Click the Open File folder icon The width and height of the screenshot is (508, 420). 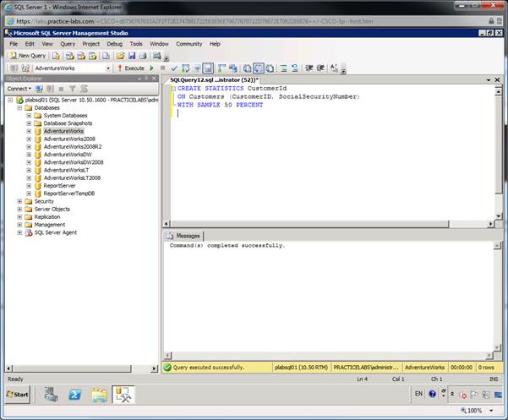click(121, 56)
